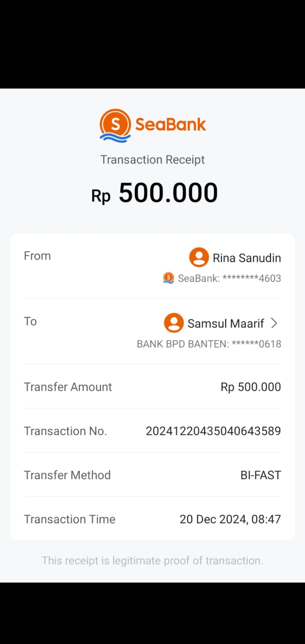Expand recipient details chevron next to Samsul Maarif
The image size is (305, 644).
click(x=274, y=323)
